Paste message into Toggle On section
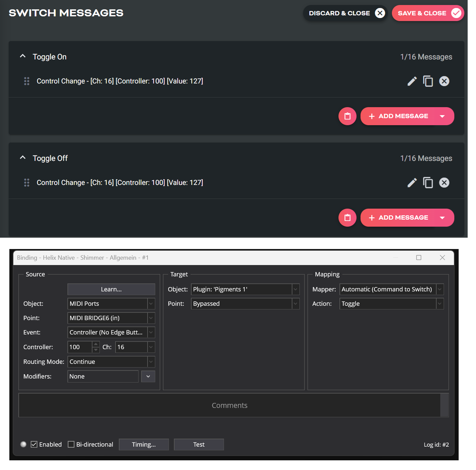This screenshot has width=476, height=470. pos(347,116)
